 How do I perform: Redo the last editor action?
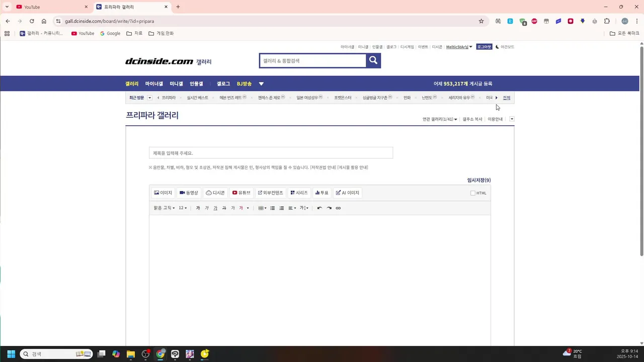point(329,208)
